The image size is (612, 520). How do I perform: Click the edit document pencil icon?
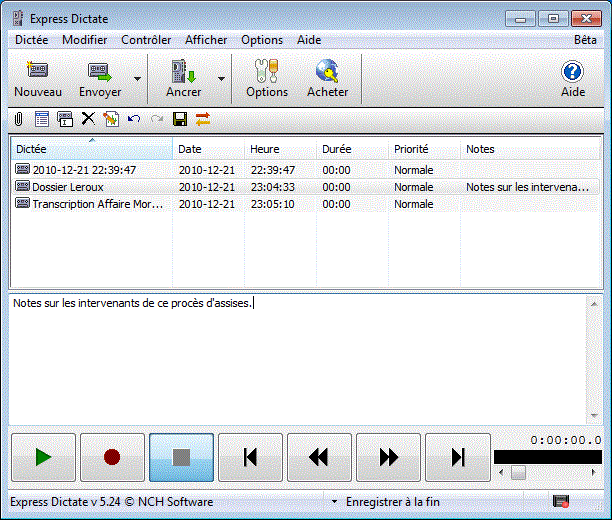point(111,119)
